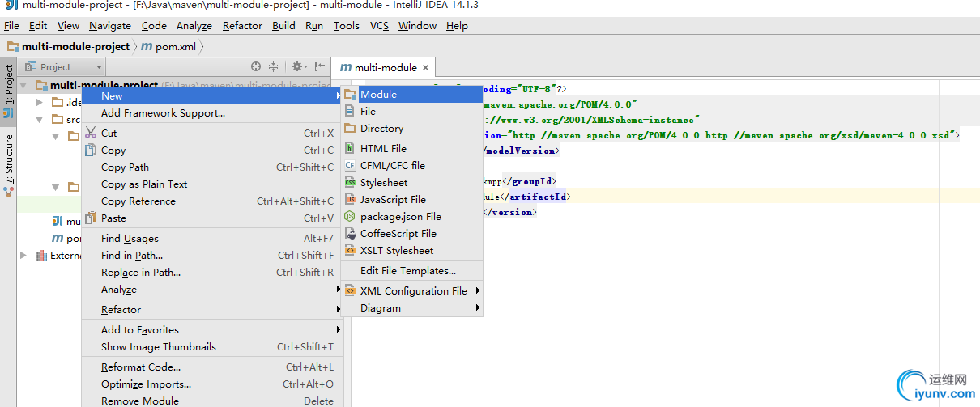
Task: Choose Copy as Plain Text
Action: [x=212, y=184]
